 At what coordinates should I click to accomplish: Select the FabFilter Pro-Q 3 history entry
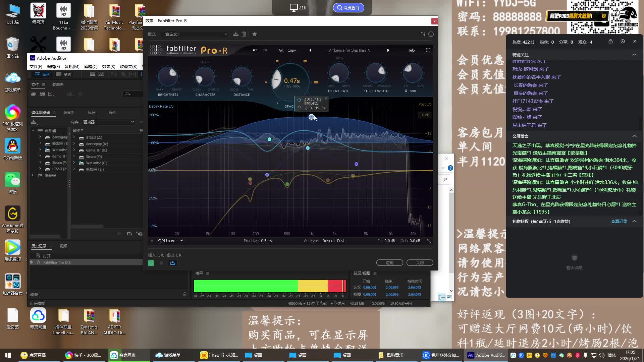(57, 262)
